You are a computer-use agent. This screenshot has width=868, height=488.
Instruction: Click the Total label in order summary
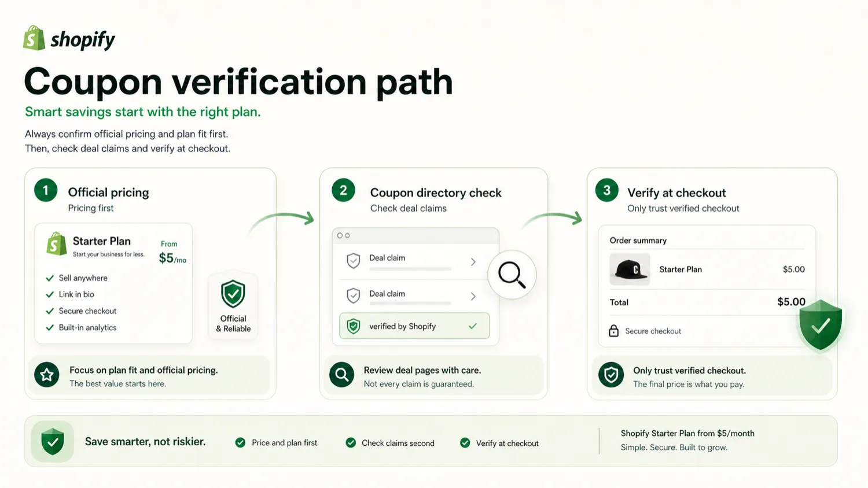pyautogui.click(x=619, y=302)
